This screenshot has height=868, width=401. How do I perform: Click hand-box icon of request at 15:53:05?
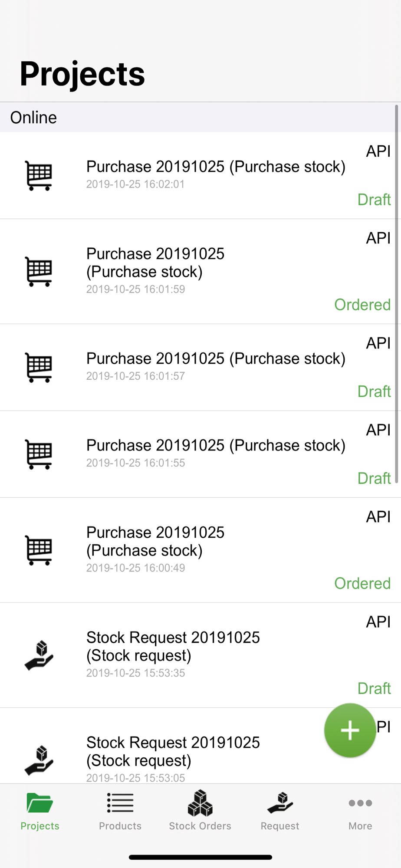pos(39,760)
